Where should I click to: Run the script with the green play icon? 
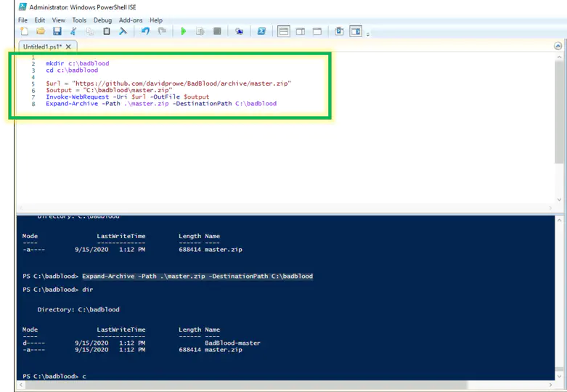(x=184, y=31)
